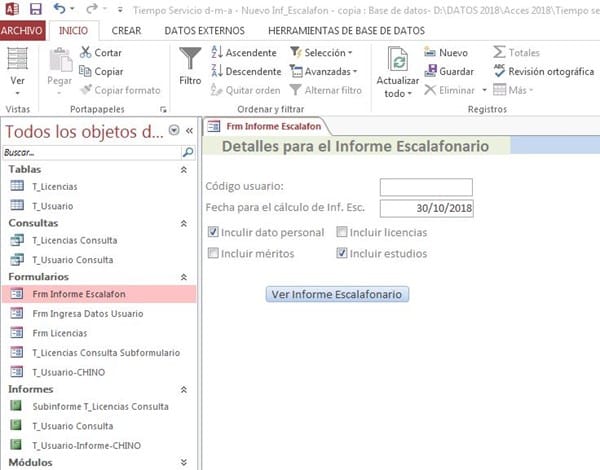The height and width of the screenshot is (470, 600).
Task: Switch to CREAR ribbon tab
Action: (x=126, y=31)
